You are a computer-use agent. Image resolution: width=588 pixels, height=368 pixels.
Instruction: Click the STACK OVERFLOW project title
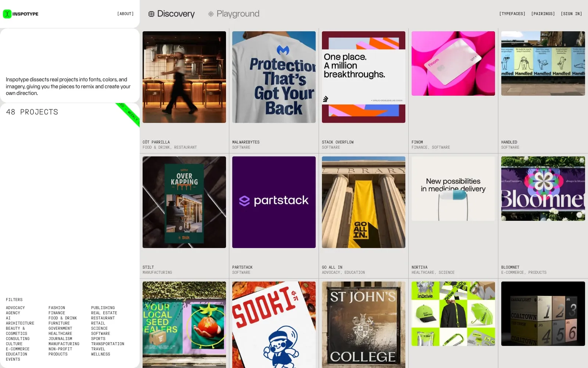pyautogui.click(x=338, y=142)
